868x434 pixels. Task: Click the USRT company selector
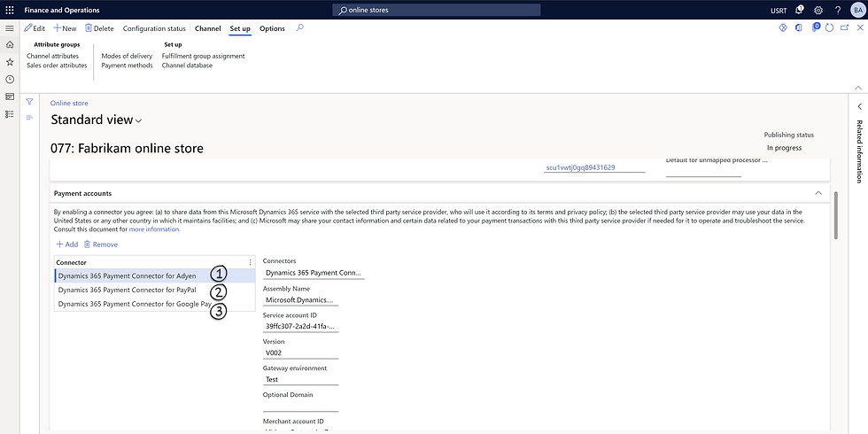tap(779, 10)
